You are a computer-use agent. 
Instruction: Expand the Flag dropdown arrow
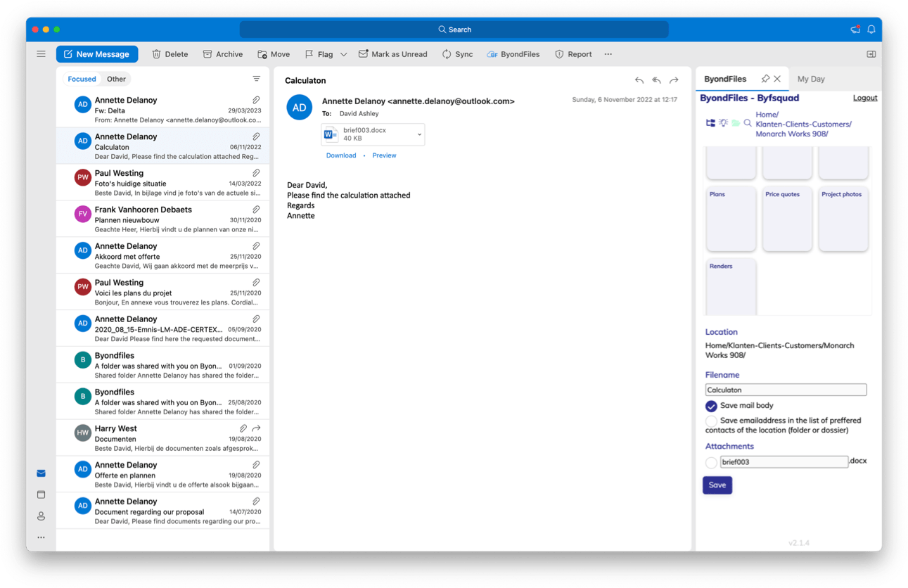pyautogui.click(x=343, y=54)
